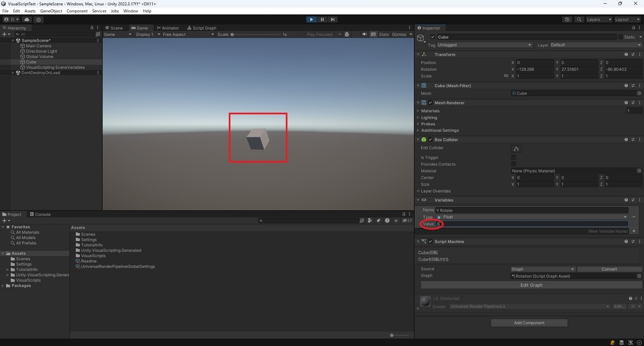Image resolution: width=644 pixels, height=346 pixels.
Task: Enable the Is Trigger checkbox
Action: 514,158
